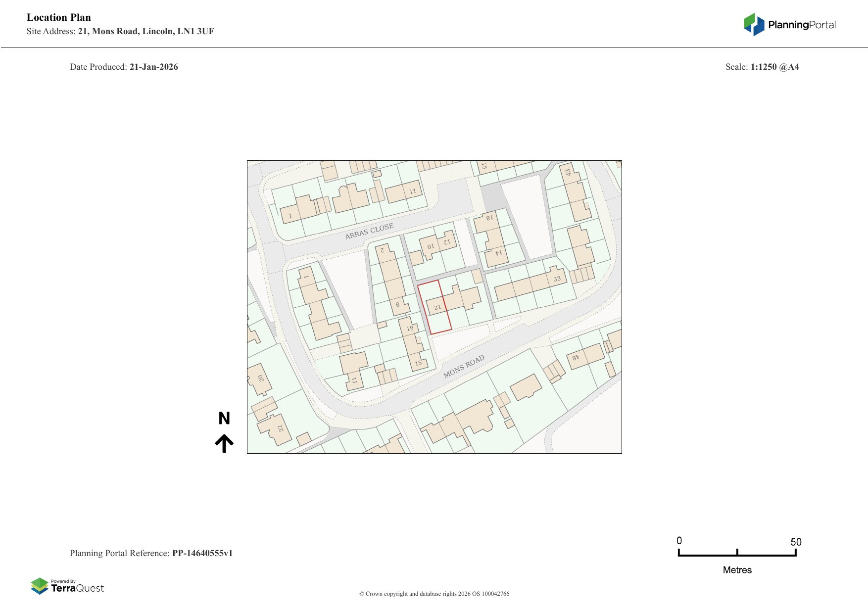Click the north arrow symbol
This screenshot has width=868, height=614.
click(224, 443)
